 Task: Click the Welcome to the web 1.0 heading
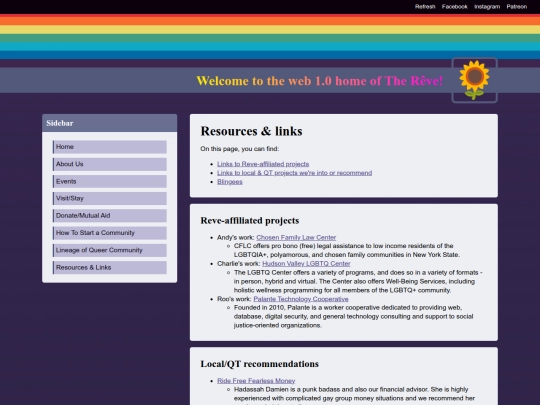pos(320,81)
